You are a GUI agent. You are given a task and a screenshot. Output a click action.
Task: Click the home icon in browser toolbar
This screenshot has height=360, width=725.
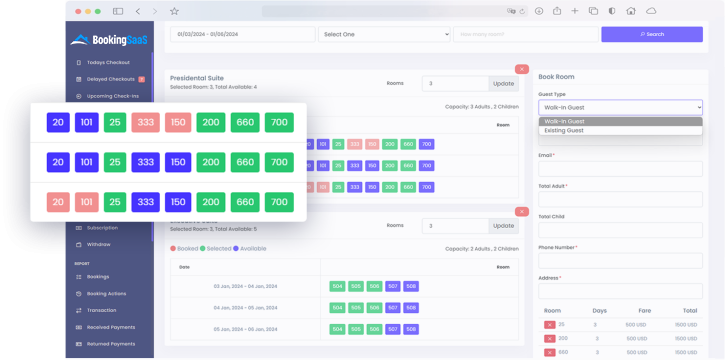[x=631, y=11]
